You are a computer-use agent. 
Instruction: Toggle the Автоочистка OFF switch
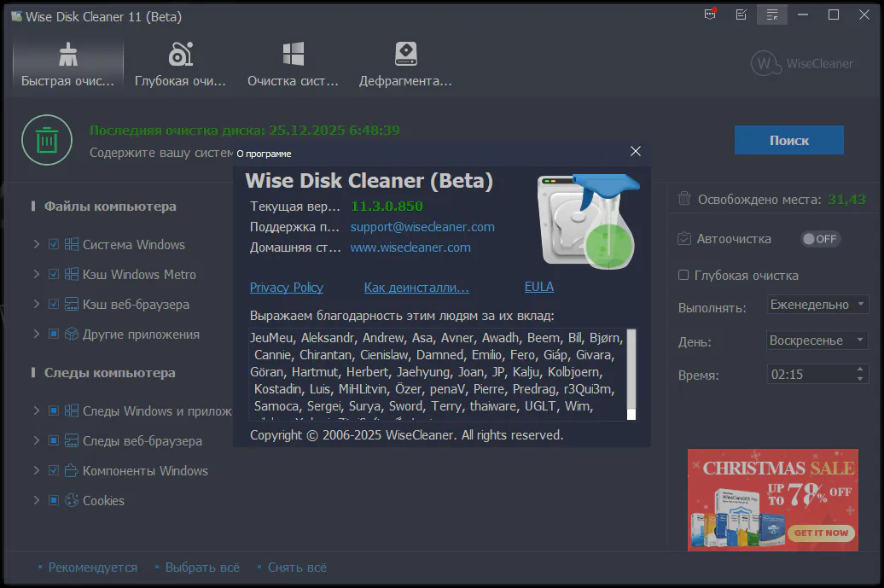820,239
